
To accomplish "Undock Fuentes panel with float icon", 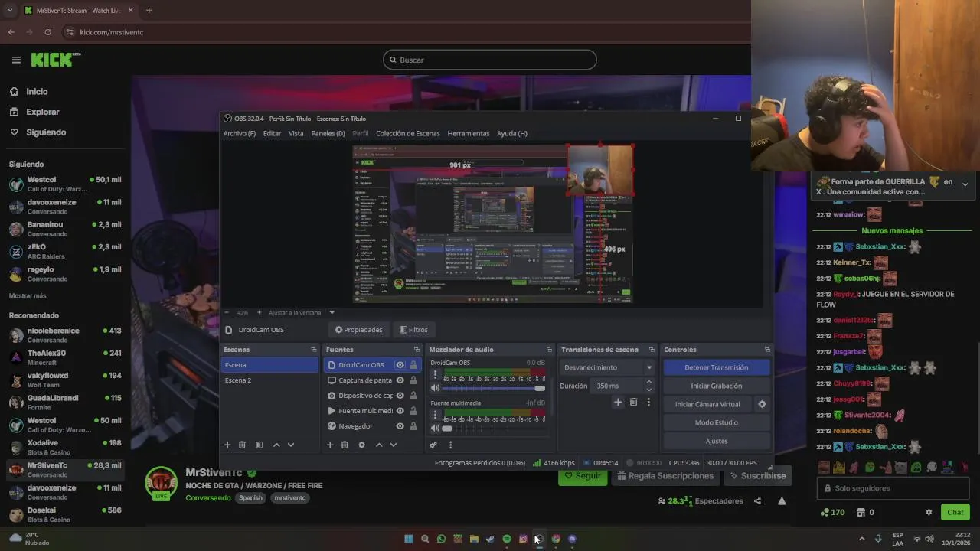I will coord(416,350).
